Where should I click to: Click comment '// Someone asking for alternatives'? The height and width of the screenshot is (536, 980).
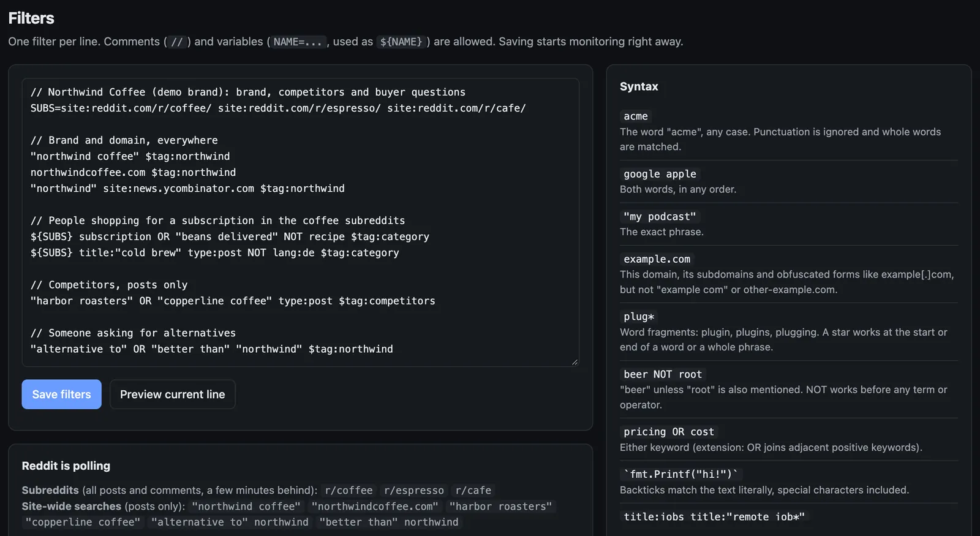pos(133,333)
